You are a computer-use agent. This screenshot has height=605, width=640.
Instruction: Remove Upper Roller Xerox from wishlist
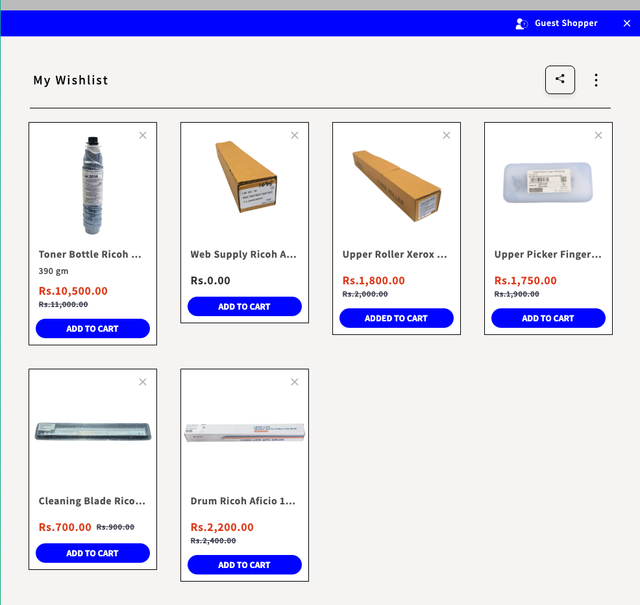point(446,135)
